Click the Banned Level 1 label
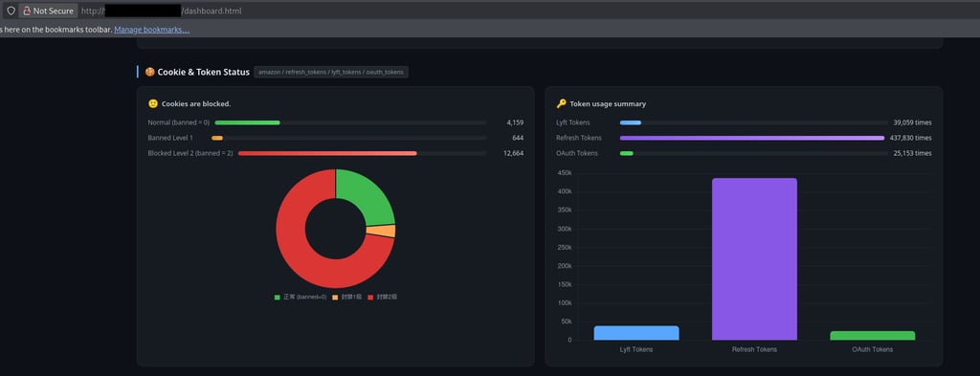Image resolution: width=980 pixels, height=376 pixels. pyautogui.click(x=170, y=138)
